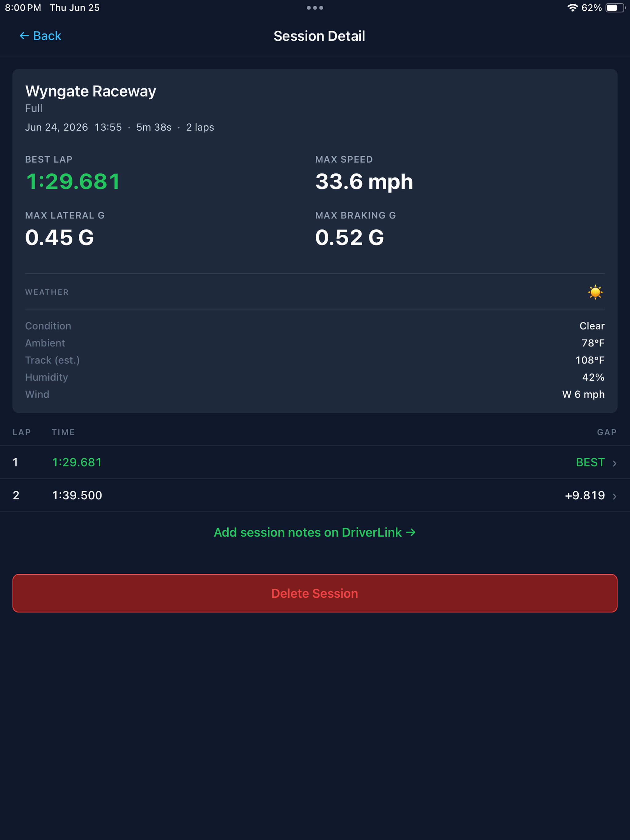The height and width of the screenshot is (840, 630).
Task: Tap the Back button
Action: pyautogui.click(x=40, y=36)
